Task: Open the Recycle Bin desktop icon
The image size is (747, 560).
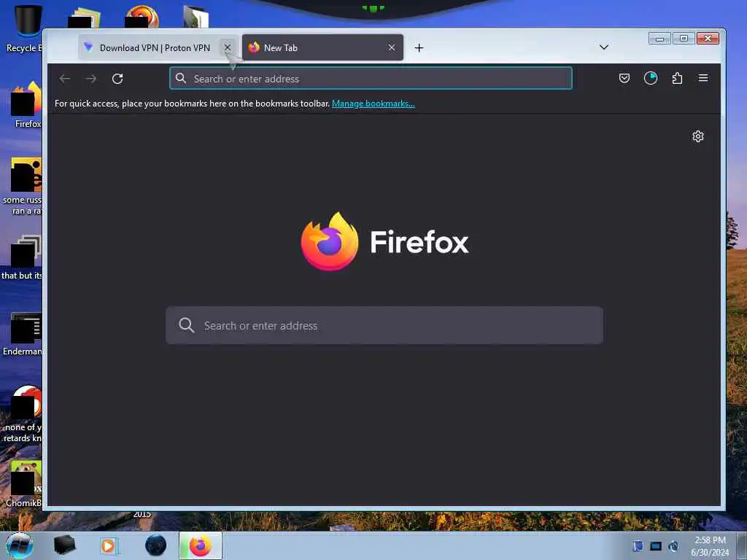Action: coord(24,29)
